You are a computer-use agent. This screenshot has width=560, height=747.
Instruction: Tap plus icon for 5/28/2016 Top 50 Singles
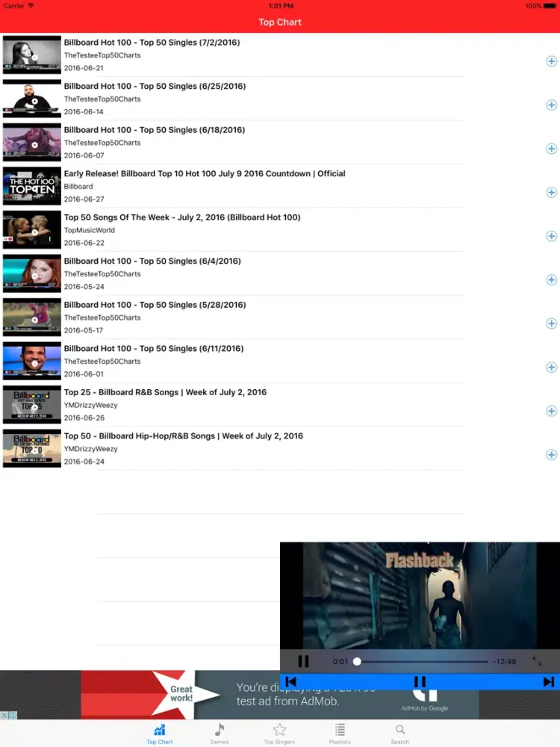tap(551, 324)
